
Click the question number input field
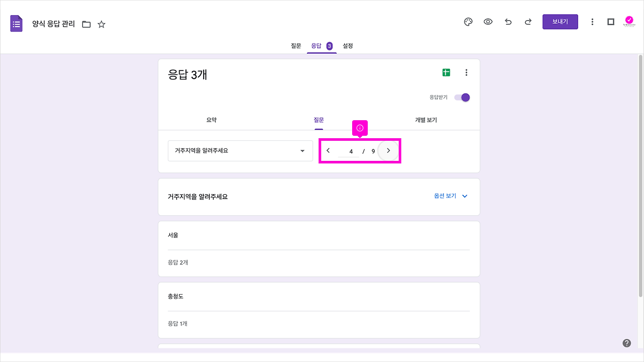350,150
